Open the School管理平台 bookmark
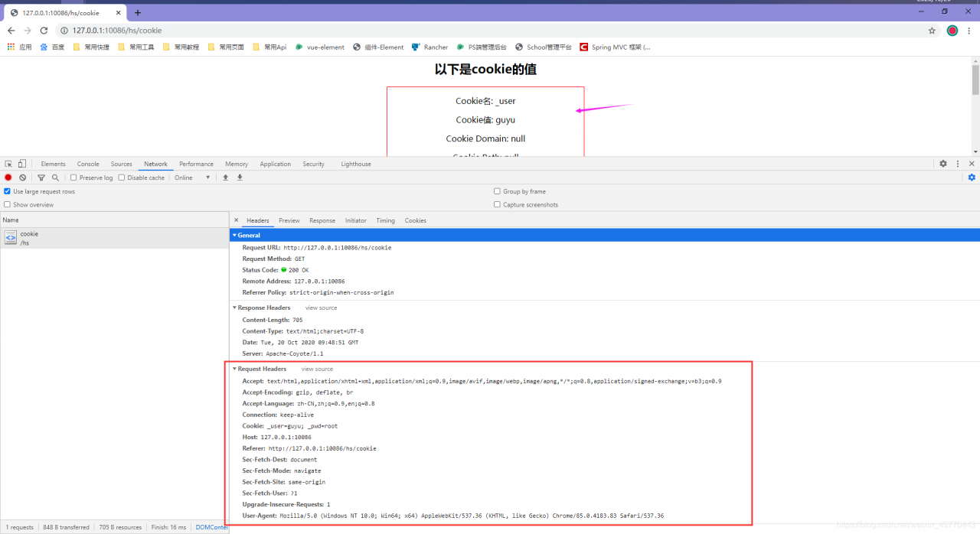Image resolution: width=980 pixels, height=534 pixels. (x=544, y=47)
